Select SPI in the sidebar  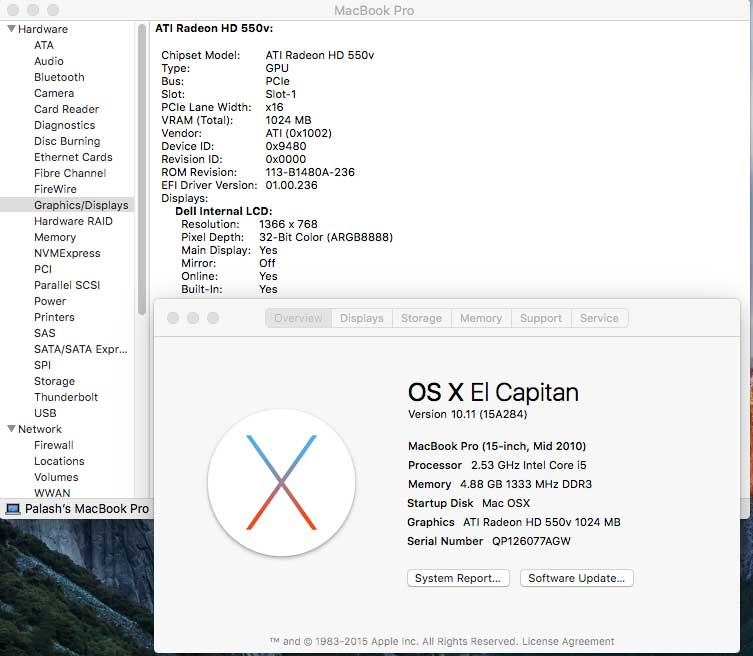tap(42, 365)
